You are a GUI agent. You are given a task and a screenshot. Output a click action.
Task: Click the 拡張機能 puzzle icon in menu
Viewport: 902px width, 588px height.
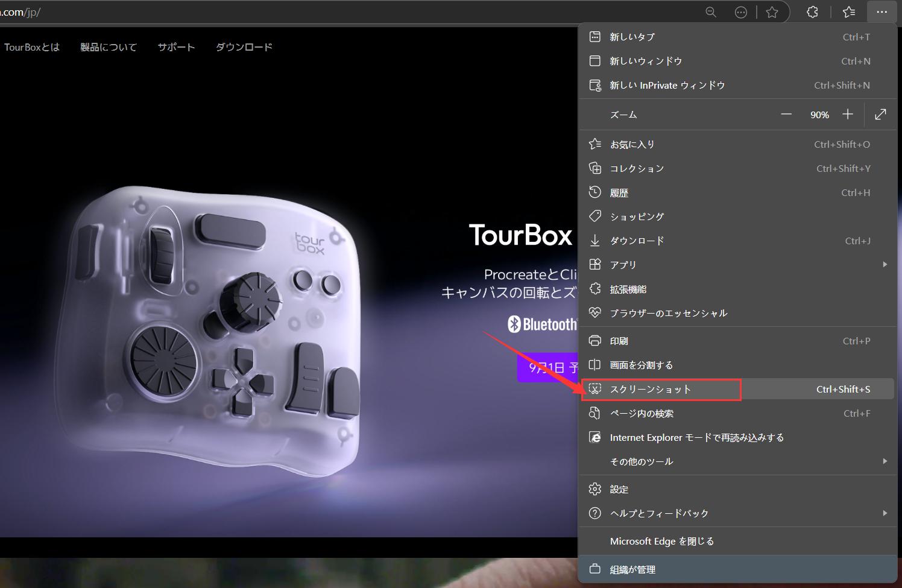pos(594,289)
